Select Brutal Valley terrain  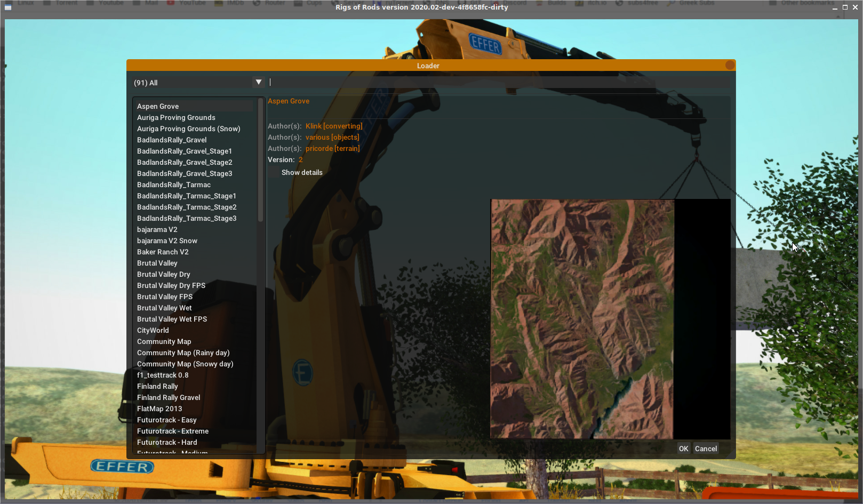click(195, 263)
